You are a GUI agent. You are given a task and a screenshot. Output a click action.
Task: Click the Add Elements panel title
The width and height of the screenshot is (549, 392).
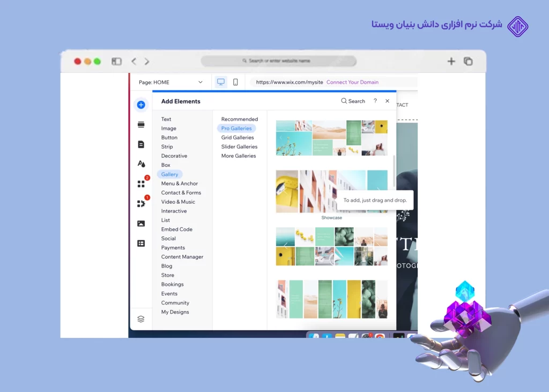[x=181, y=101]
